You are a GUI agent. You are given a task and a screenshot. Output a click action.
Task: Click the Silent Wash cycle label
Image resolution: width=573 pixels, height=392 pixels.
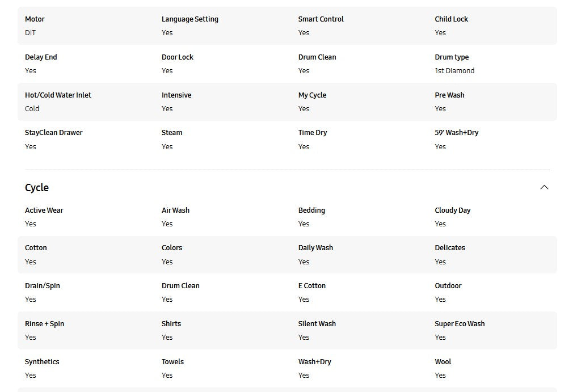317,324
